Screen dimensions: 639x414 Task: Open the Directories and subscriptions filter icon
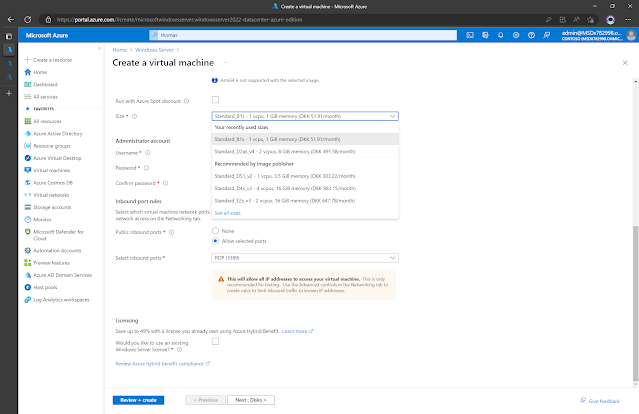coord(485,35)
